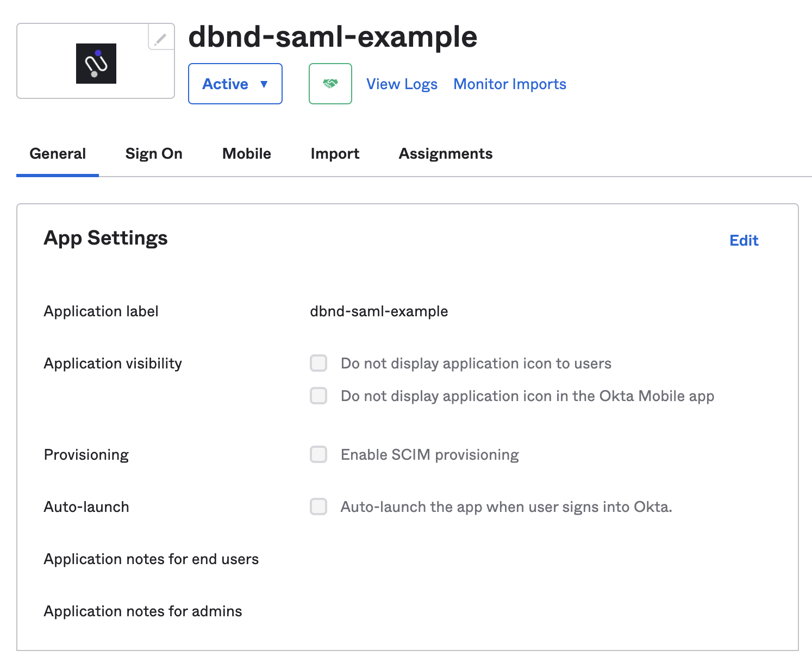Open the handshake icon button
The width and height of the screenshot is (812, 663).
tap(330, 84)
